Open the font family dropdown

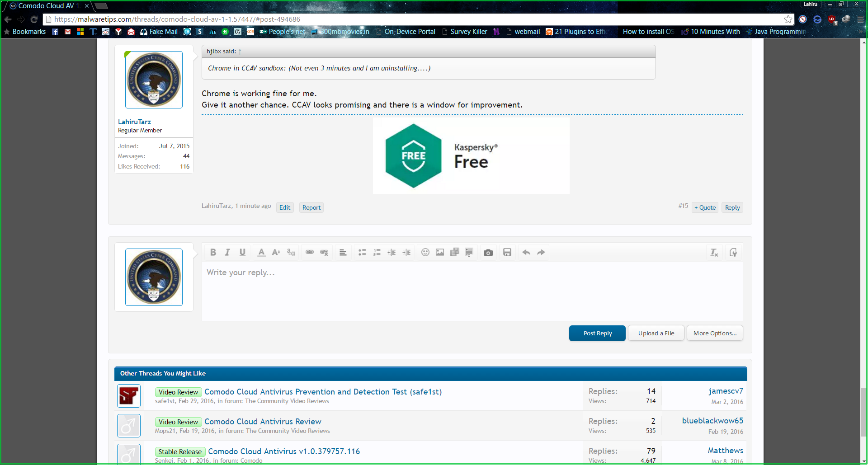(x=291, y=252)
